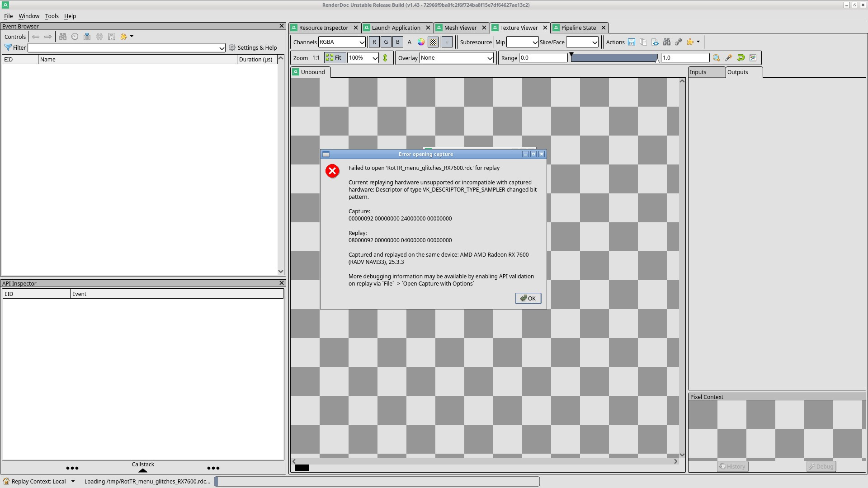Click the find binoculars in Event Browser
The height and width of the screenshot is (488, 868).
pyautogui.click(x=63, y=37)
